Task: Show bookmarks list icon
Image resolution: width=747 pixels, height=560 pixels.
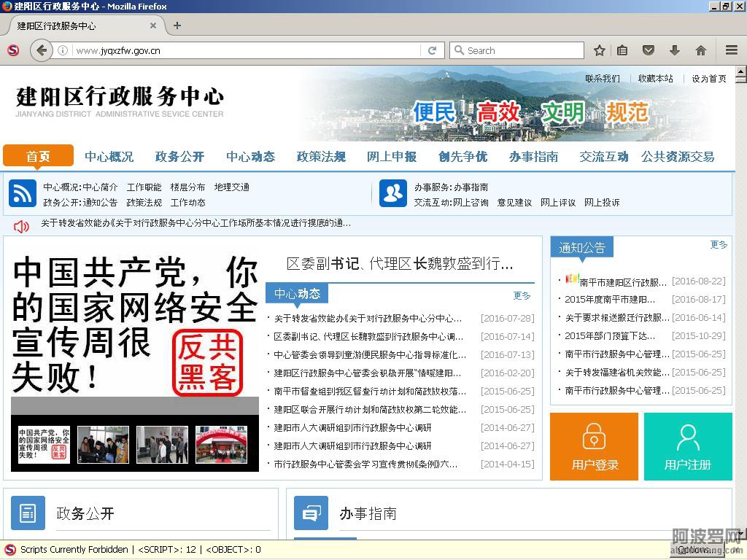Action: pyautogui.click(x=622, y=50)
